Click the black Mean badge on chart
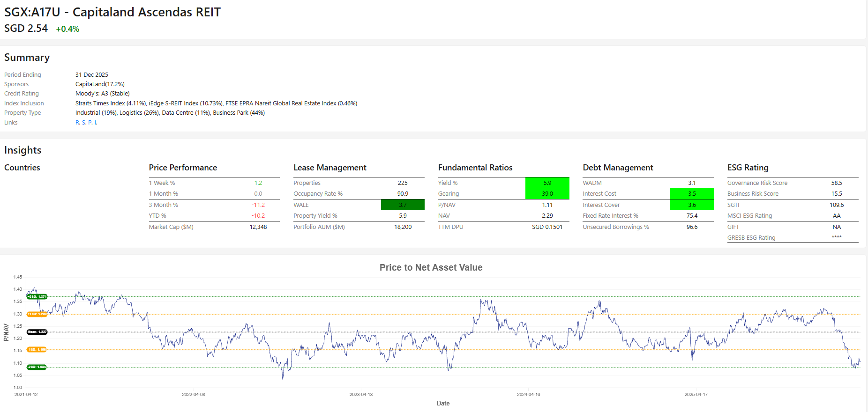 (37, 332)
